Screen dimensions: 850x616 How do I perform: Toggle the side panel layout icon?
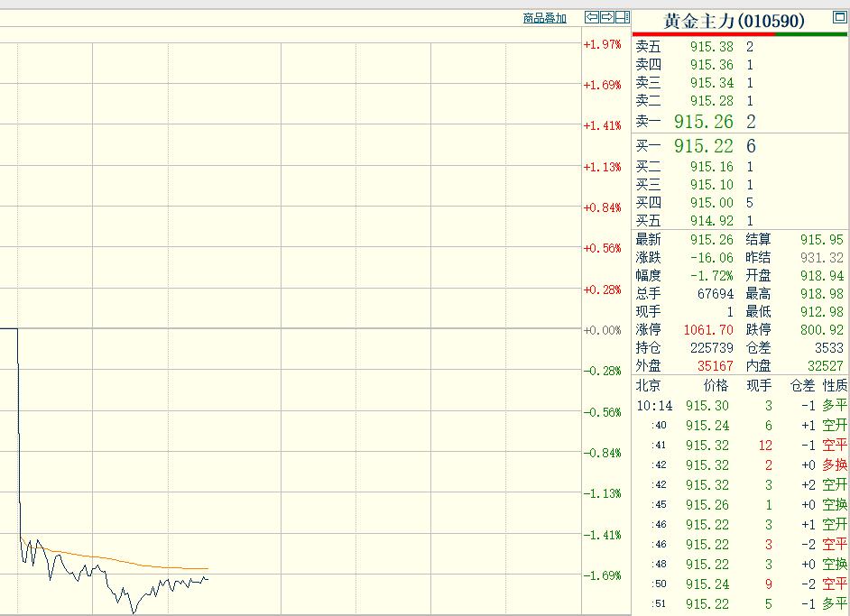coord(623,17)
